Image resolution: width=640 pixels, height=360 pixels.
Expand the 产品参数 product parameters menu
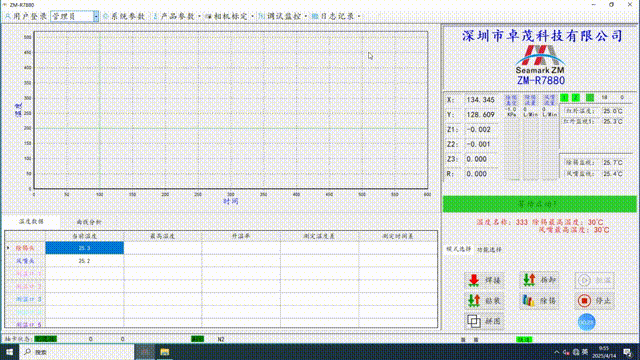tap(177, 16)
